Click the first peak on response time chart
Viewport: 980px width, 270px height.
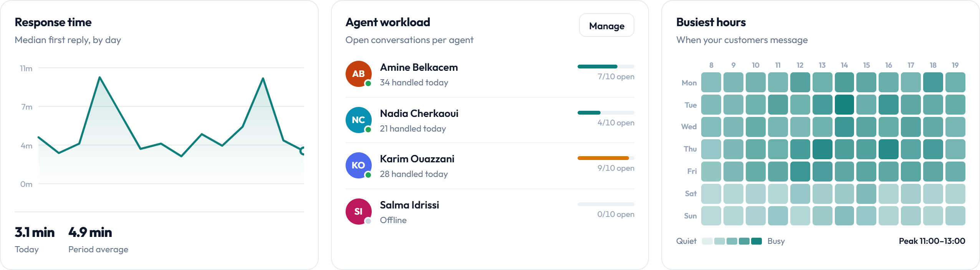[99, 77]
